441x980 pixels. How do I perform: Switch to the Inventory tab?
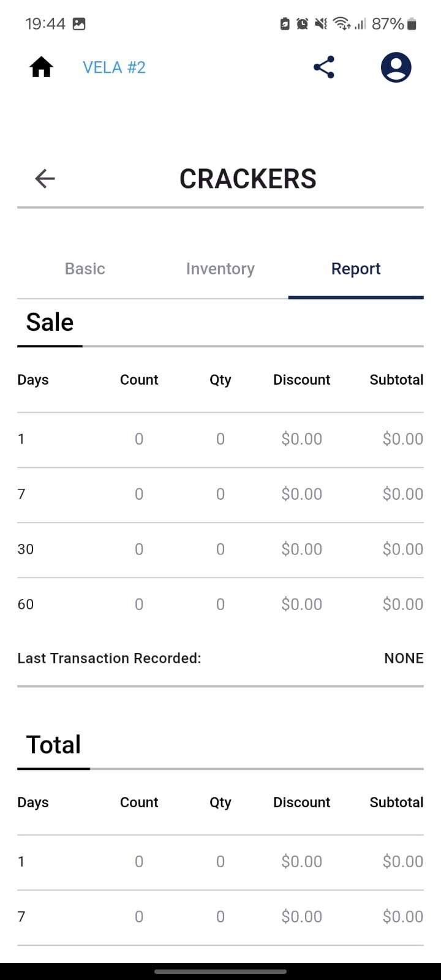tap(221, 269)
